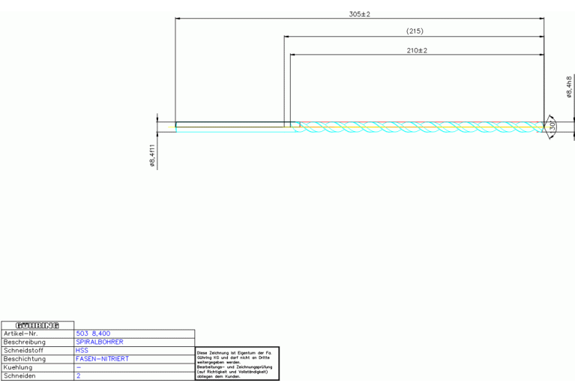Screen dimensions: 575x392
Task: Click the 30° point angle symbol
Action: [552, 127]
